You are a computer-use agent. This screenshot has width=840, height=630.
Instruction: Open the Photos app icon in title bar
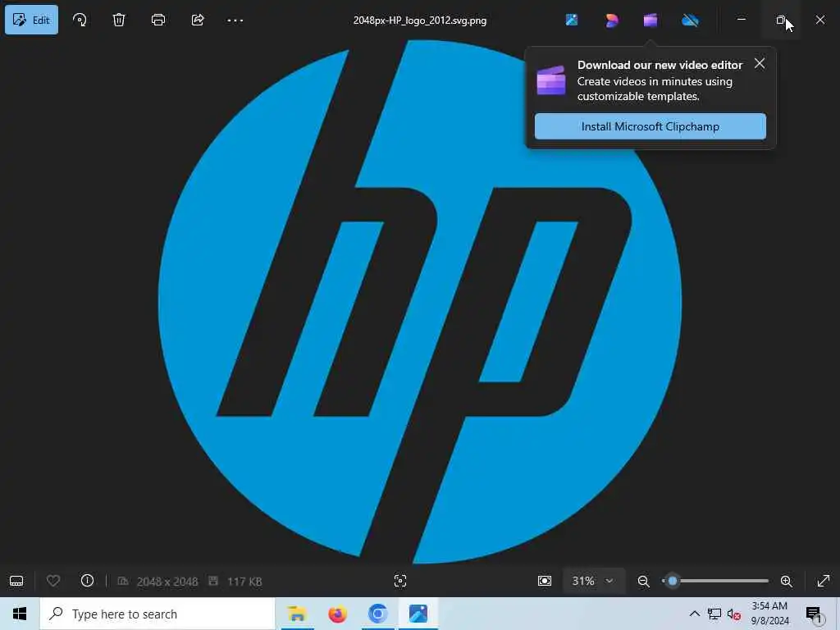pos(572,21)
